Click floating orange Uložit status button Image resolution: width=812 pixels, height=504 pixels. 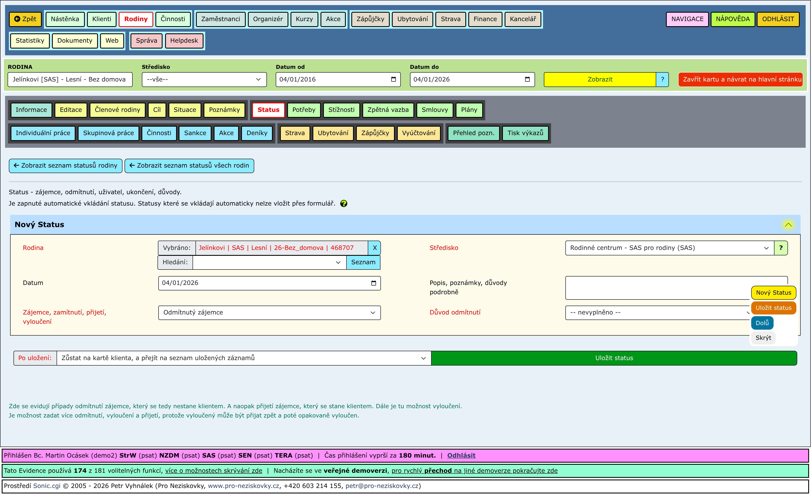(774, 308)
